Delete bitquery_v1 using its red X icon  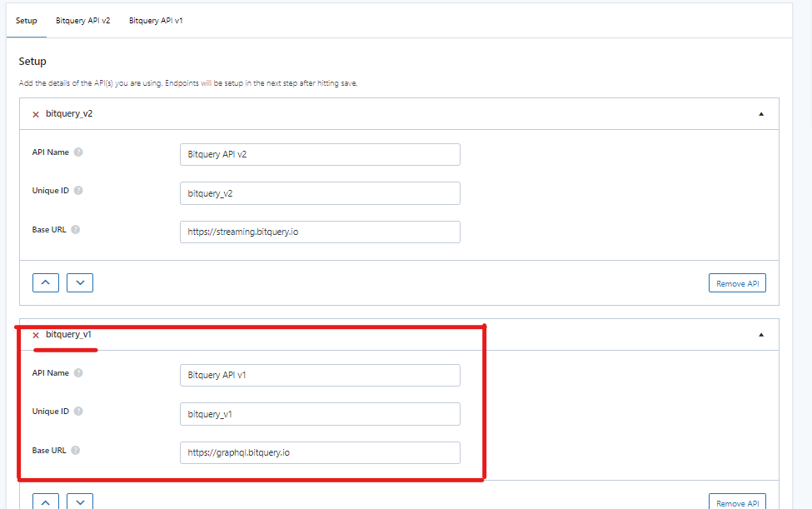36,336
